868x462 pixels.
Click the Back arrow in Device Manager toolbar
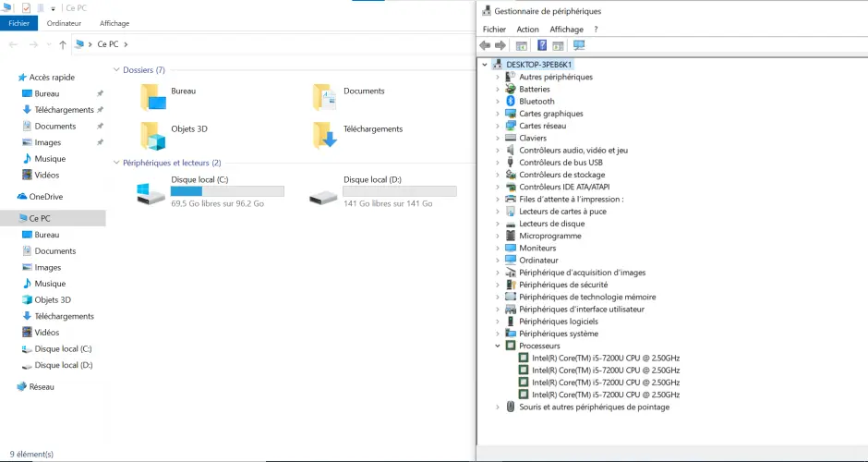tap(485, 45)
